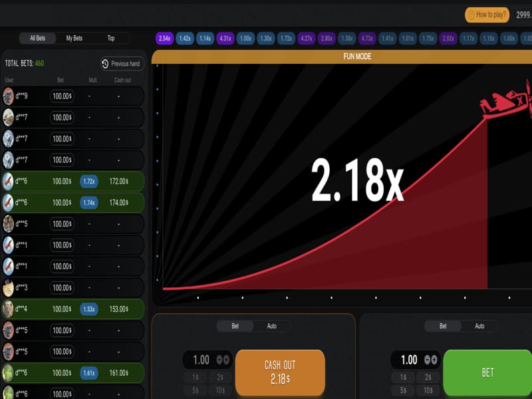Click the avatar of user d***9
This screenshot has width=532, height=399.
tap(9, 96)
